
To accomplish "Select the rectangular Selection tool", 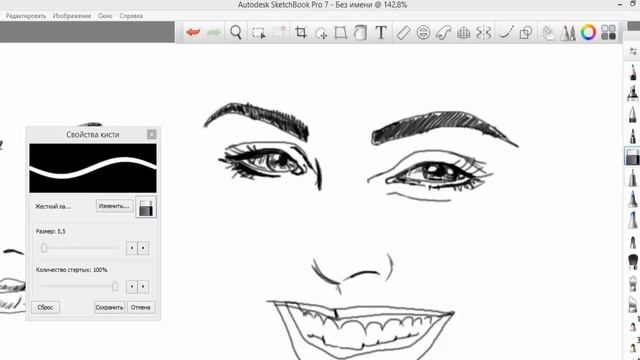I will point(258,33).
